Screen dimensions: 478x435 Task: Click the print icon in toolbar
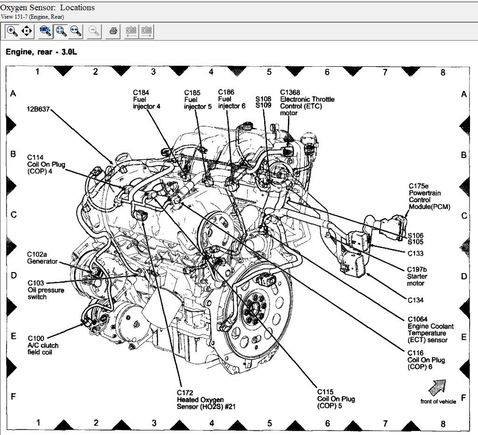point(113,31)
